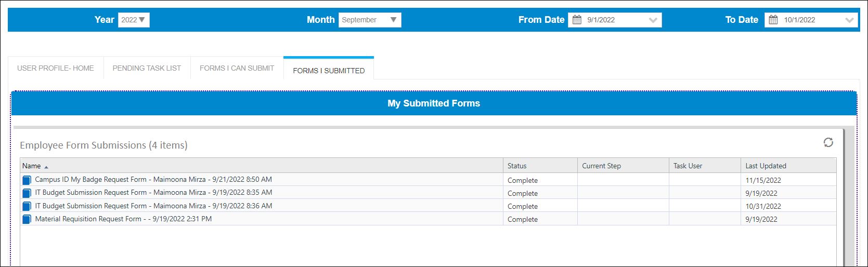The height and width of the screenshot is (267, 868).
Task: Refresh the Employee Form Submissions list
Action: click(828, 142)
